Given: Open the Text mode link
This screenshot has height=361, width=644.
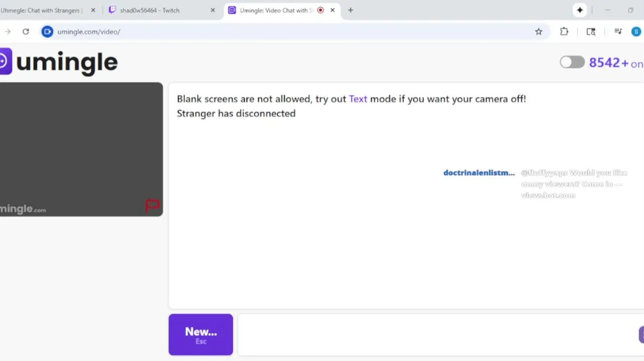Looking at the screenshot, I should pos(358,99).
